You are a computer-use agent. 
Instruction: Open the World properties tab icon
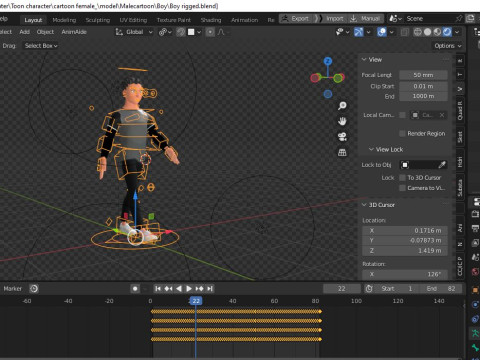[475, 272]
